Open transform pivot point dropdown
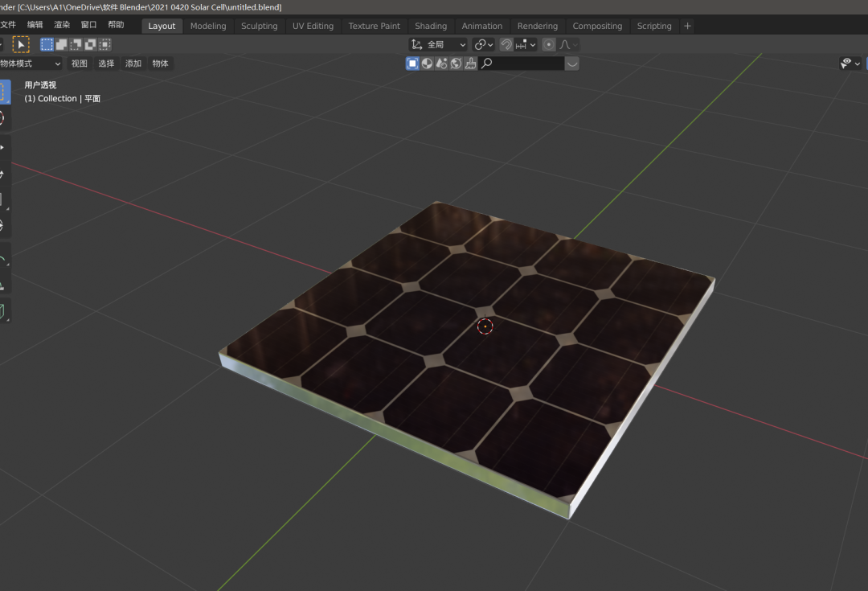The image size is (868, 591). click(484, 44)
